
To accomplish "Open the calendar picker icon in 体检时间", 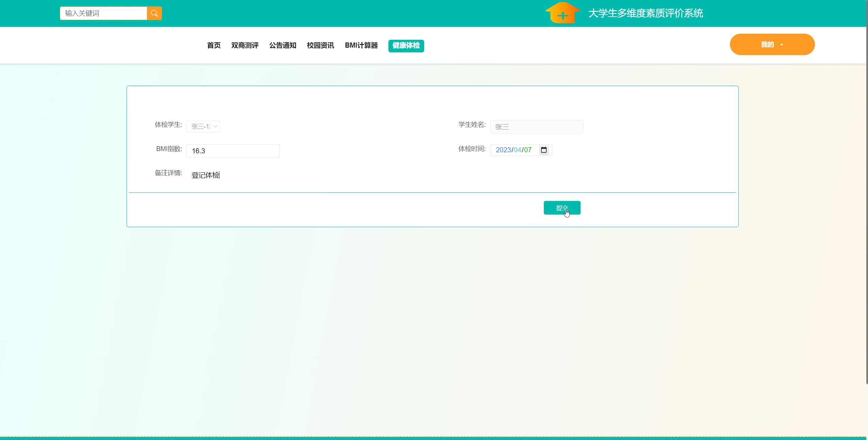I will (544, 150).
